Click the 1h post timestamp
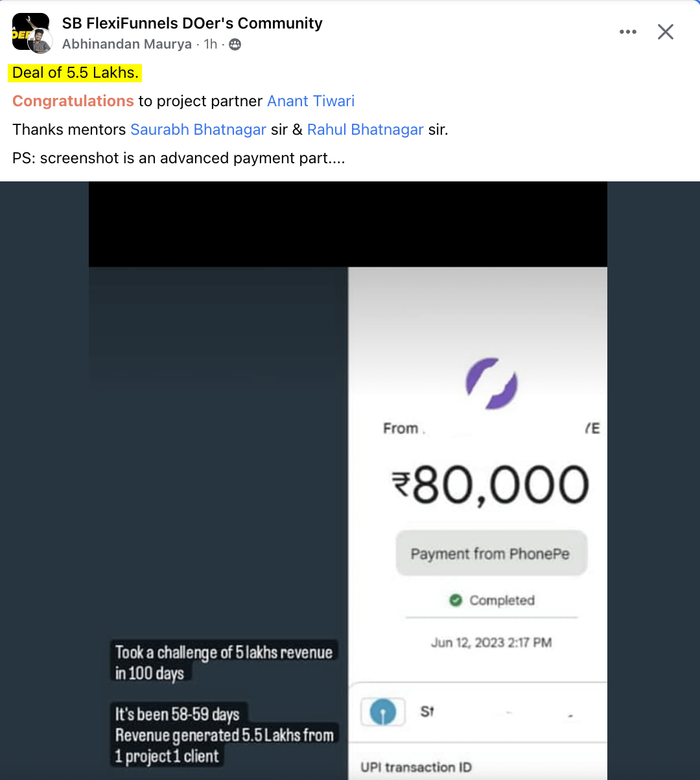The width and height of the screenshot is (700, 780). tap(211, 44)
